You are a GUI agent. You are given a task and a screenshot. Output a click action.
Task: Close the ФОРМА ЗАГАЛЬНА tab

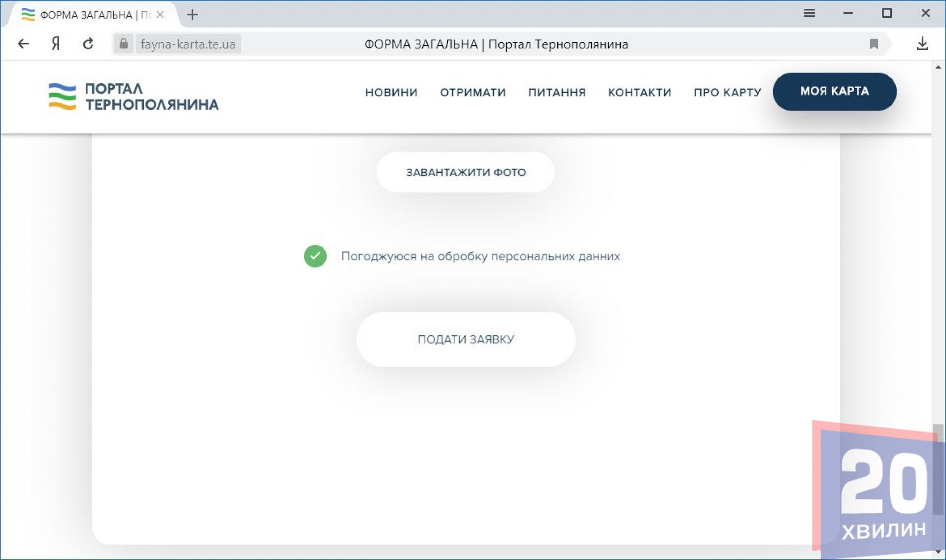[x=160, y=15]
